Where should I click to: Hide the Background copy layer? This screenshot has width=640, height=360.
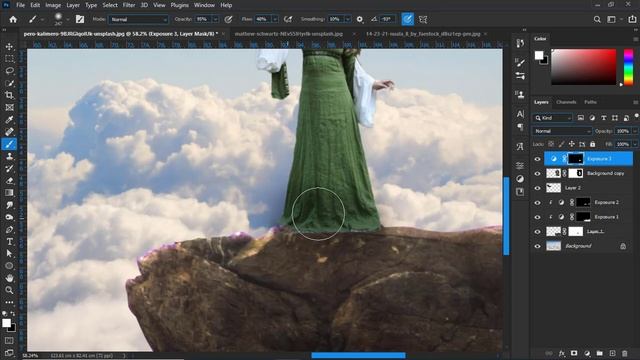pyautogui.click(x=538, y=173)
